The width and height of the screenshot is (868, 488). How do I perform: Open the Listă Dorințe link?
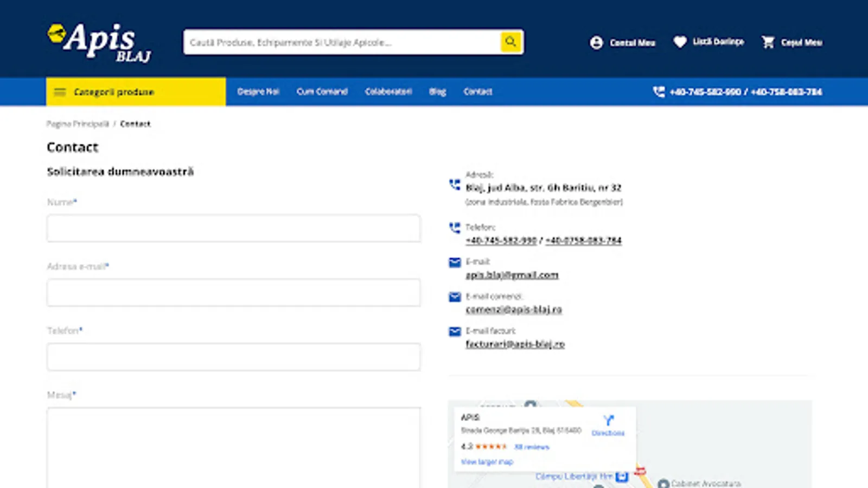pos(718,42)
